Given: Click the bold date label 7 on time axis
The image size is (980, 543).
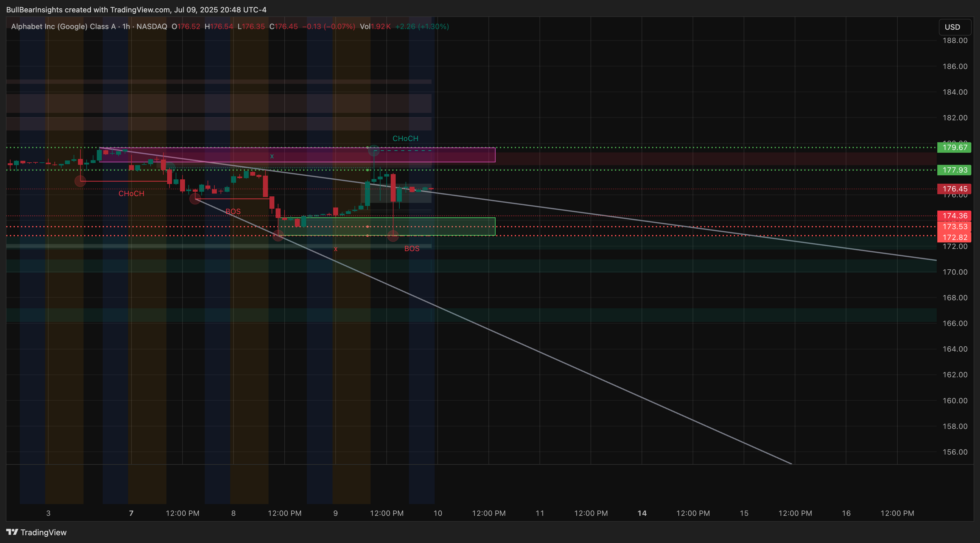Looking at the screenshot, I should click(x=131, y=513).
